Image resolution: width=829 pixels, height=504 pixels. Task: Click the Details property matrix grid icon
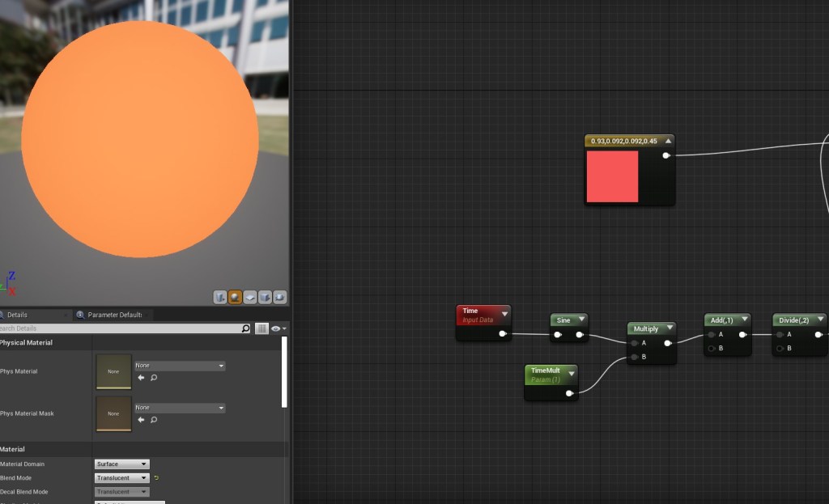click(261, 328)
